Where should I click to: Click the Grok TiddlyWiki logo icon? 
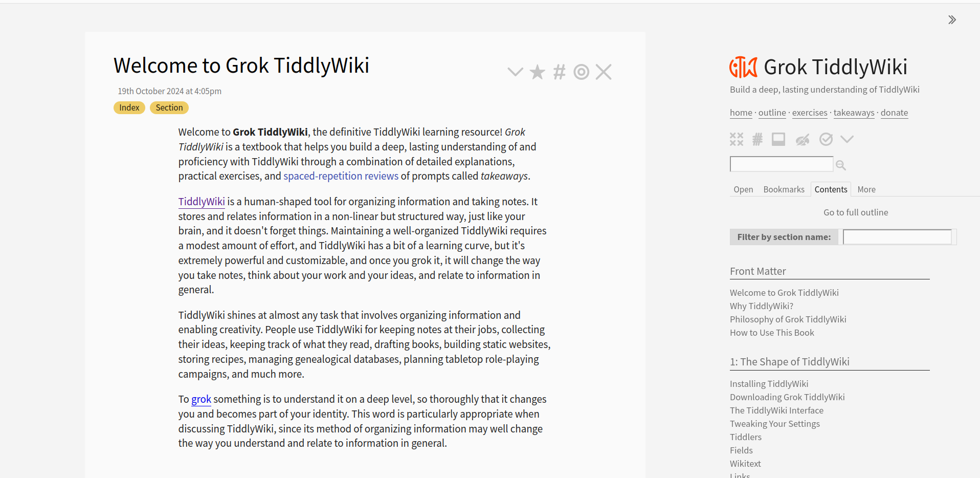(743, 67)
